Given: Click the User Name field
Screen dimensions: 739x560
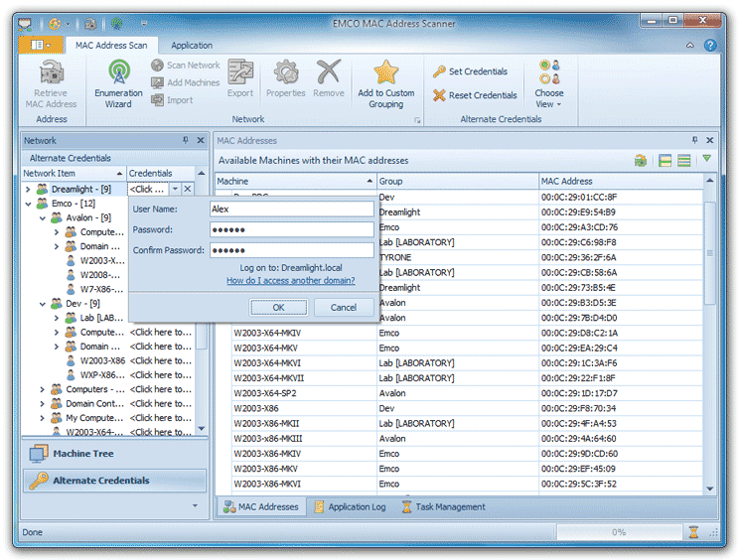Looking at the screenshot, I should (292, 210).
